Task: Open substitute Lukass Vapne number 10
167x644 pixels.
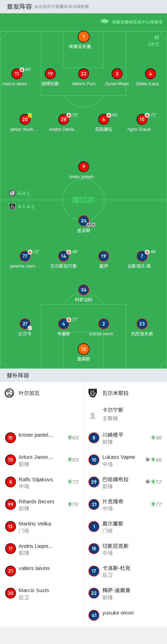Action: tap(125, 460)
